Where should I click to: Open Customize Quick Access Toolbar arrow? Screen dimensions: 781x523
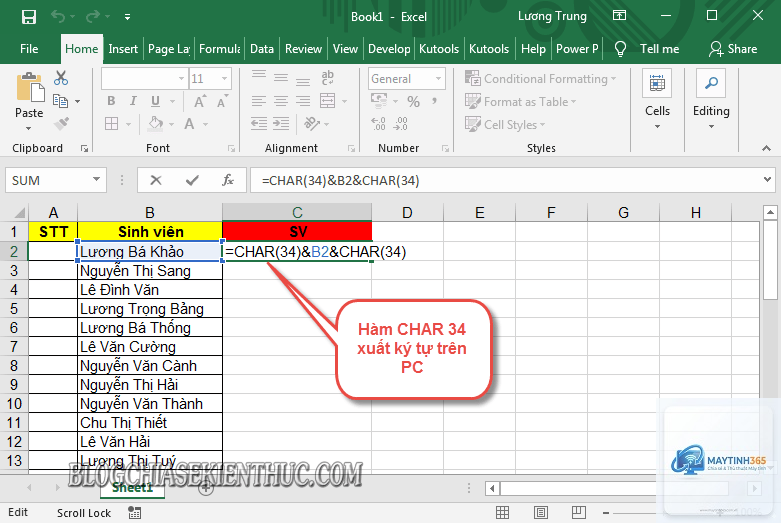128,17
